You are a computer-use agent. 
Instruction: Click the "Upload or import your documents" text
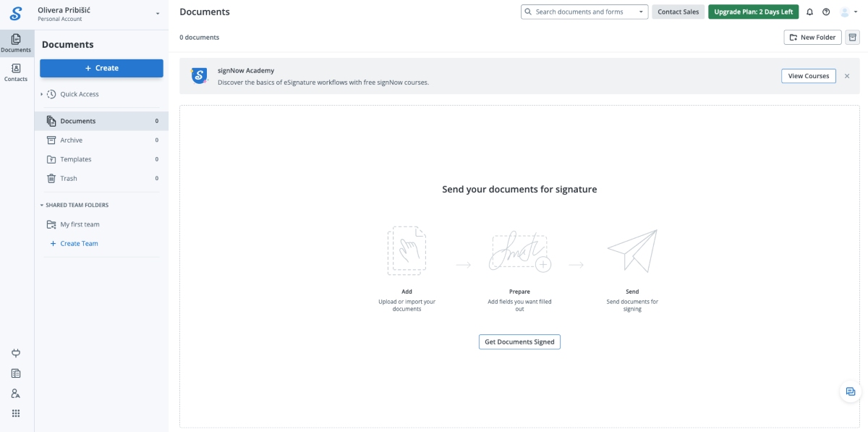407,305
